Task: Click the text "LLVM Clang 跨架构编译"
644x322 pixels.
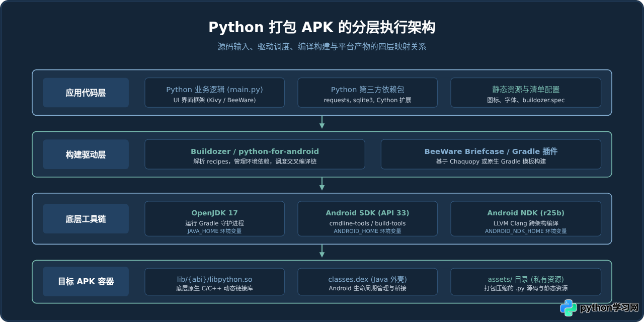Action: pyautogui.click(x=526, y=223)
